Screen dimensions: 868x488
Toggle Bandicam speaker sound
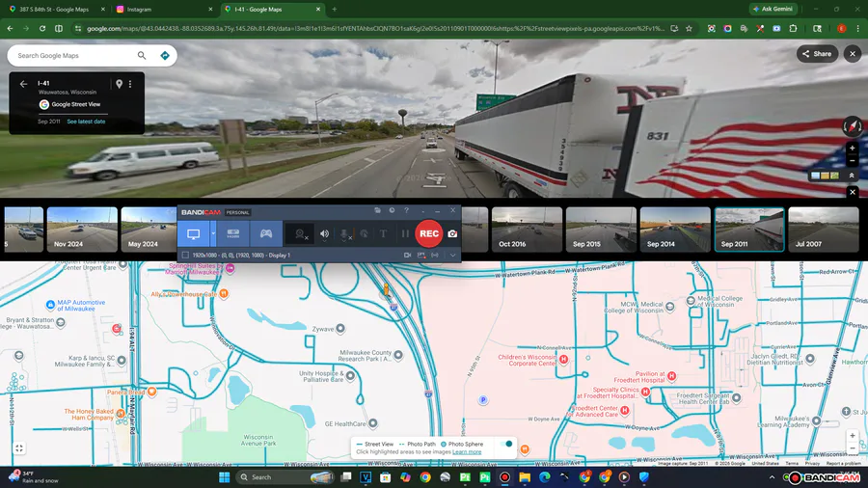(324, 234)
